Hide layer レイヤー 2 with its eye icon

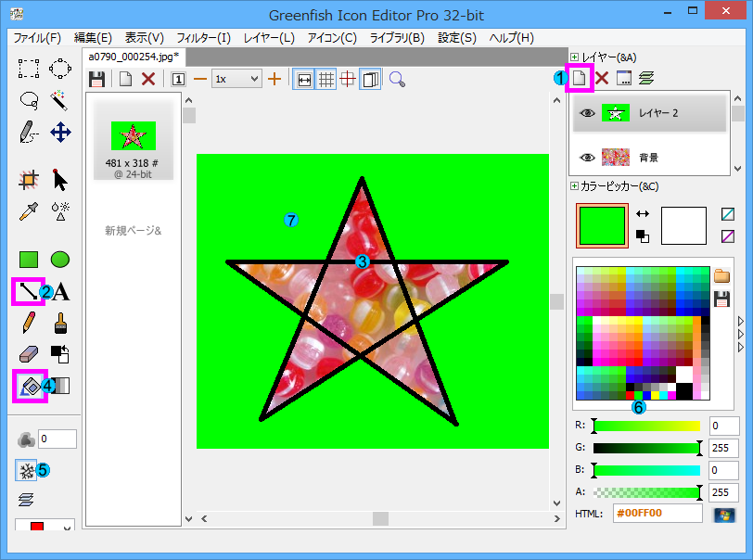(x=586, y=113)
